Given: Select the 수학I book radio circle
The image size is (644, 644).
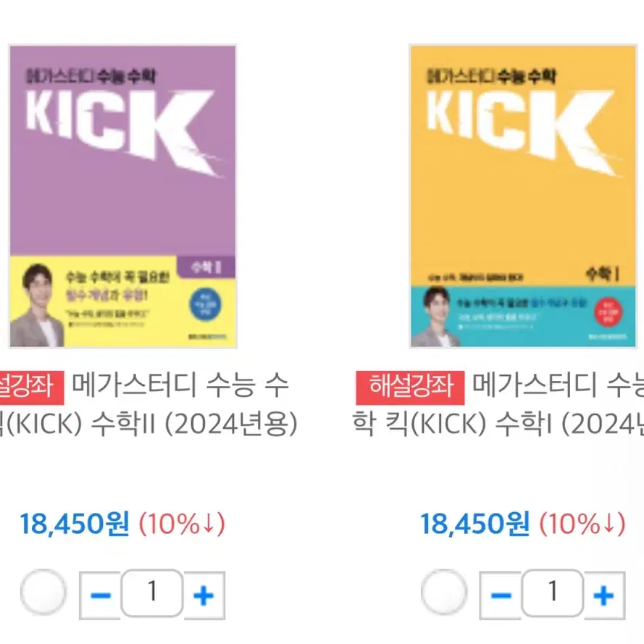Looking at the screenshot, I should pyautogui.click(x=444, y=592).
